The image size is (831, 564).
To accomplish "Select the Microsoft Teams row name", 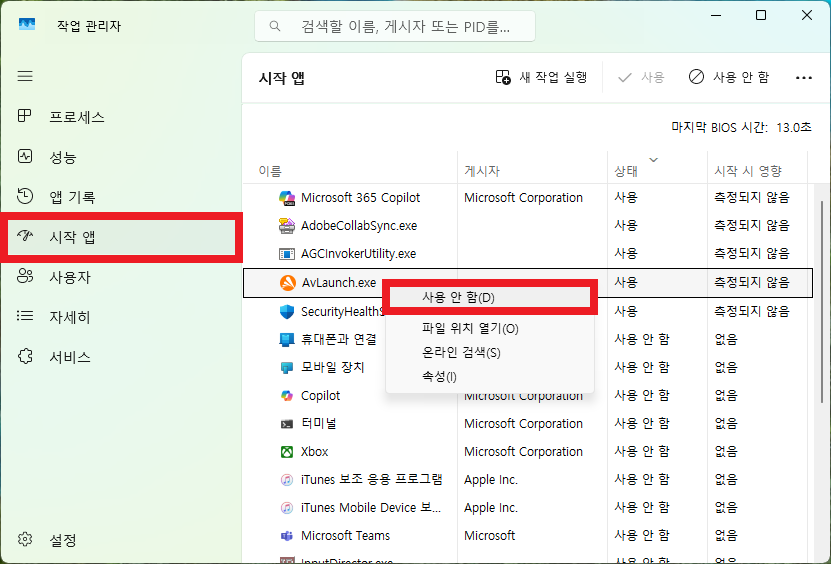I will (346, 536).
